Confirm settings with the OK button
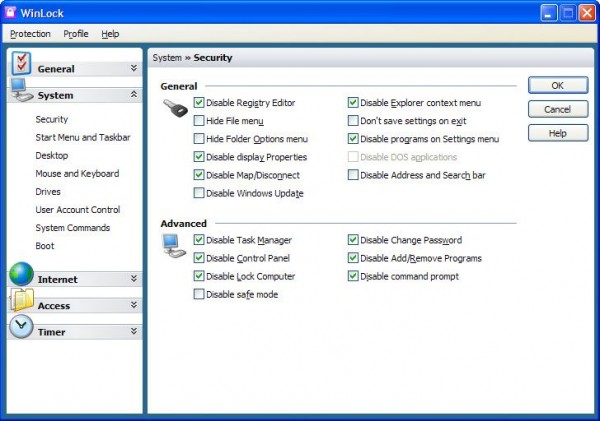This screenshot has width=600, height=421. click(558, 85)
